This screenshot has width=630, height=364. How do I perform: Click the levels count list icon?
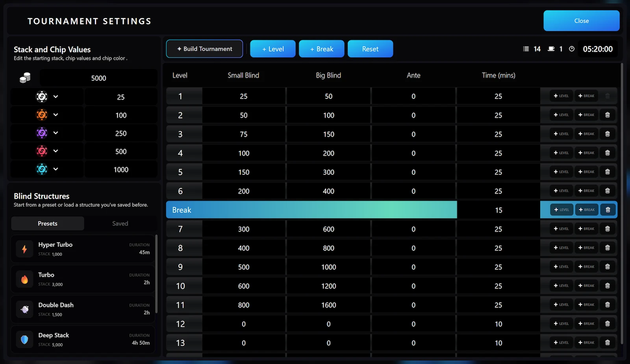[x=526, y=49]
